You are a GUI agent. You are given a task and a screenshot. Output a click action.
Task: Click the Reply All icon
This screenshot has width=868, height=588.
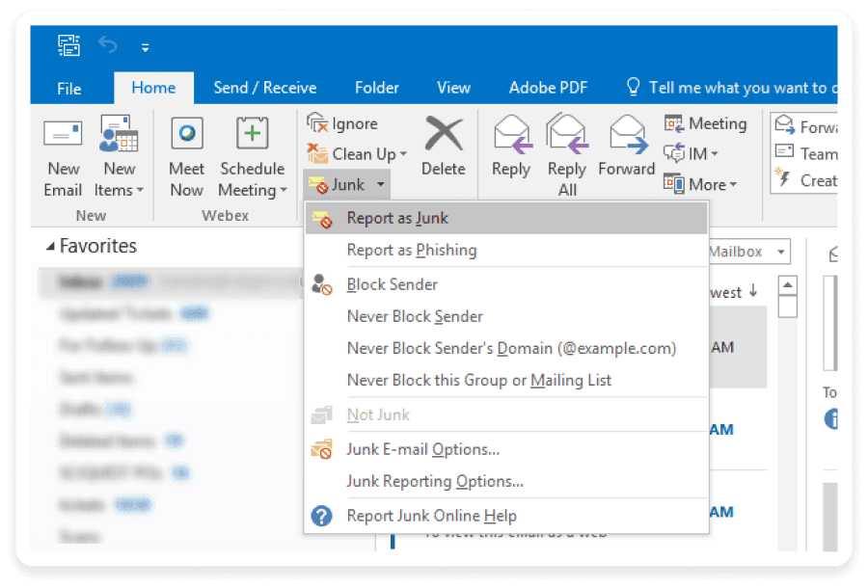(567, 134)
